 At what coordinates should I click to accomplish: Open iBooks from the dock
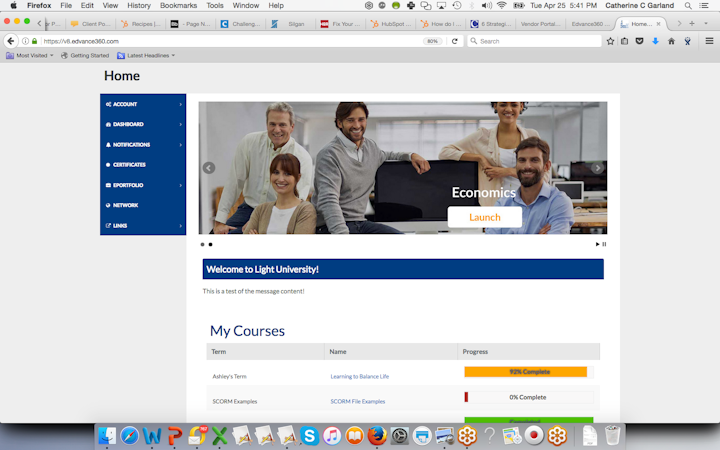(x=354, y=435)
